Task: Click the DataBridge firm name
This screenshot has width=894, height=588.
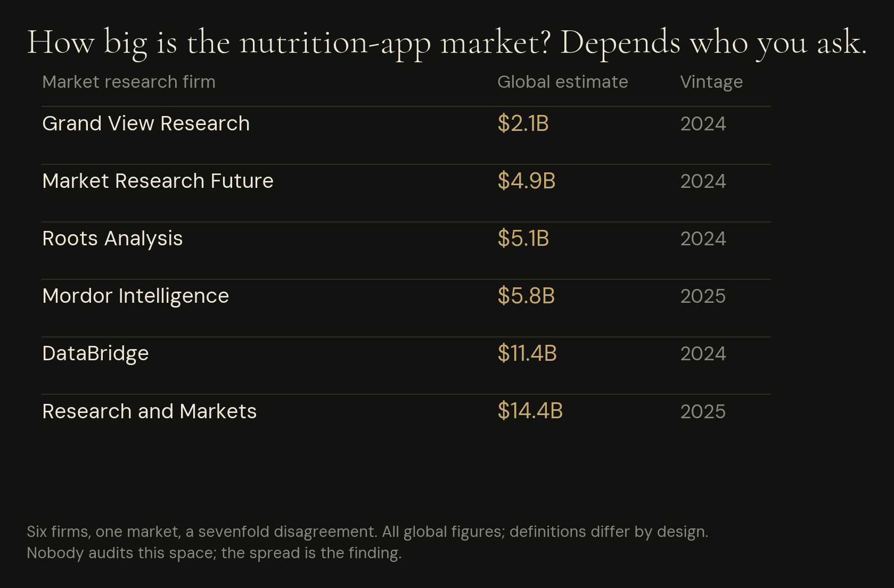Action: [95, 354]
